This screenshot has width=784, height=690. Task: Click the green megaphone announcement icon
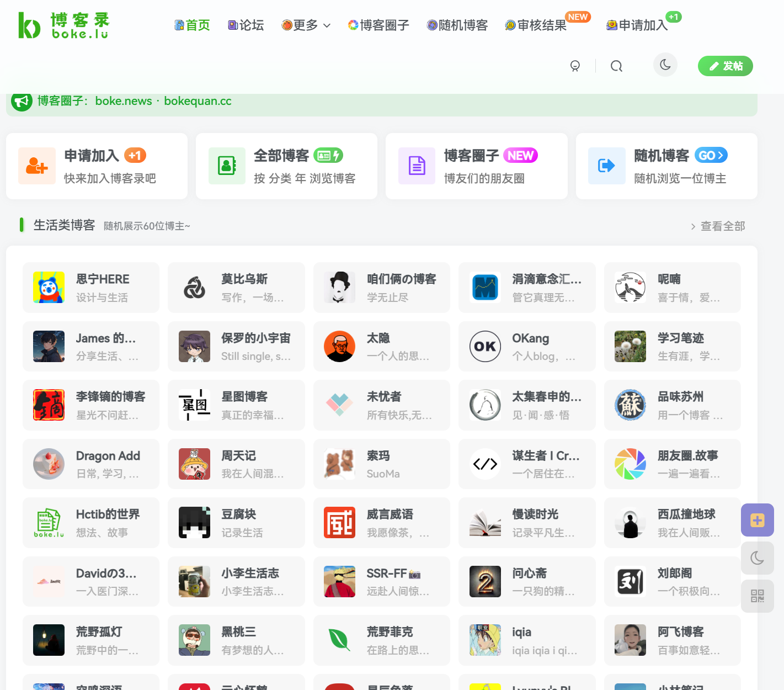(22, 101)
